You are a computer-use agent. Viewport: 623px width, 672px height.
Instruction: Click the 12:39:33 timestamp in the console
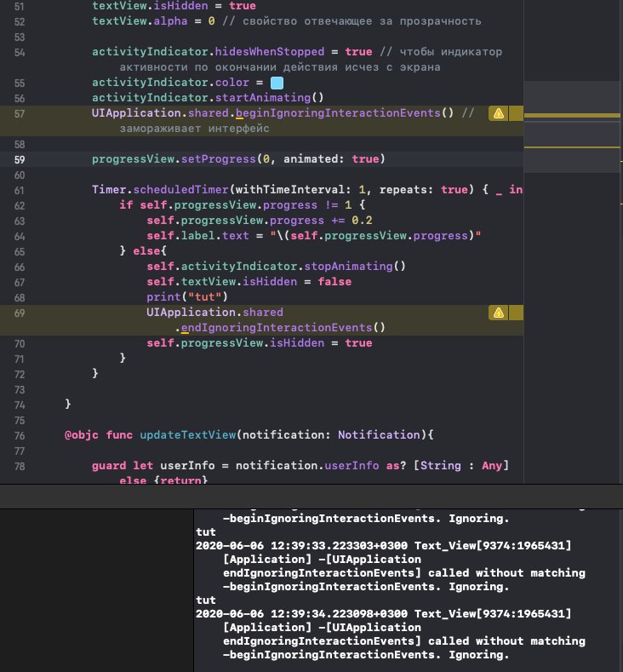(x=339, y=546)
